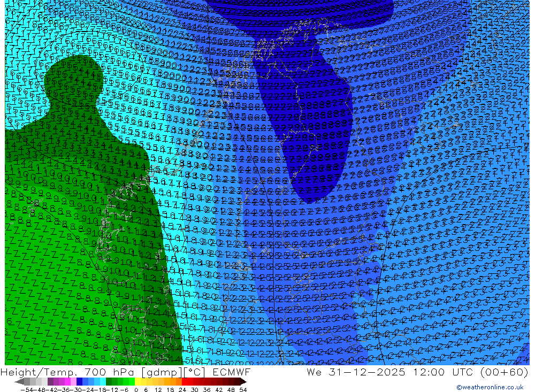Select the '(00+60)' forecast hour label
Image resolution: width=535 pixels, height=392 pixels.
point(505,372)
